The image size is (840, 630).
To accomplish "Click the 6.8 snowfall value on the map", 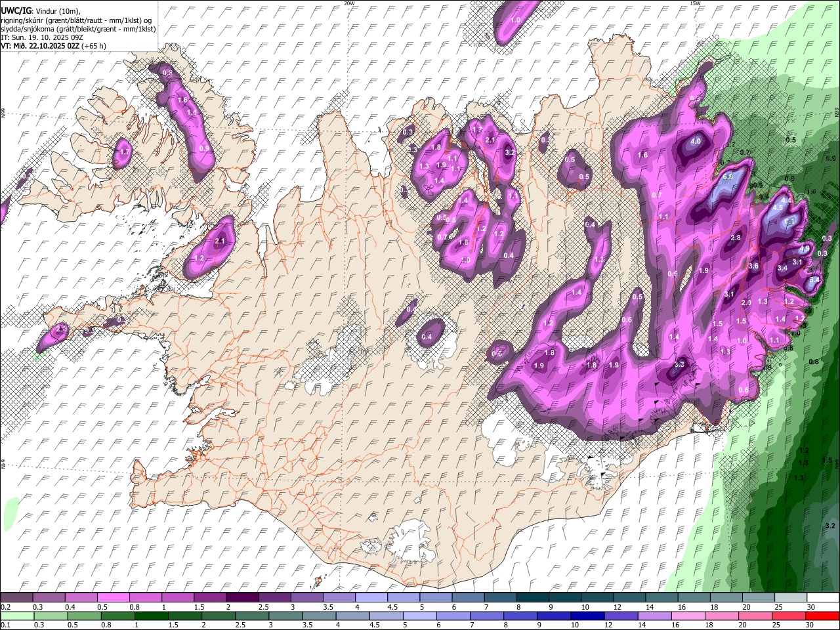I will (728, 177).
